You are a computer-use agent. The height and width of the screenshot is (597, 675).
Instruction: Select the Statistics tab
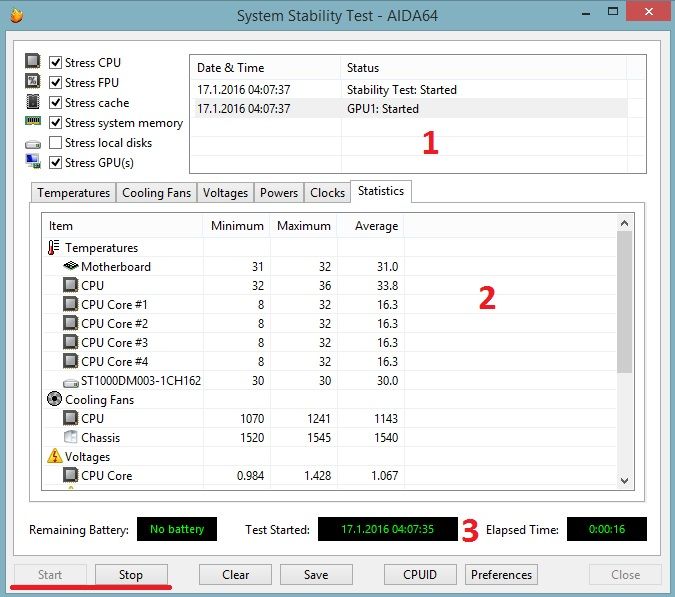pos(381,191)
